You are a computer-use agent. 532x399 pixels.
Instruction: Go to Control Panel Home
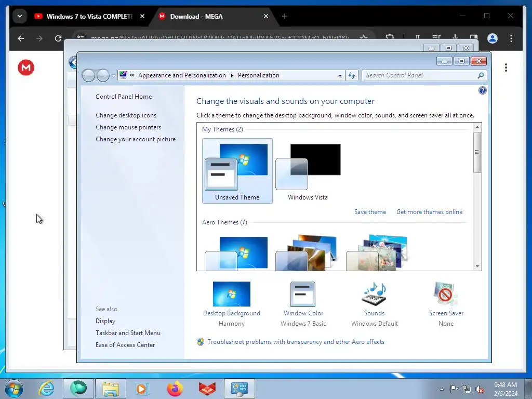(124, 97)
